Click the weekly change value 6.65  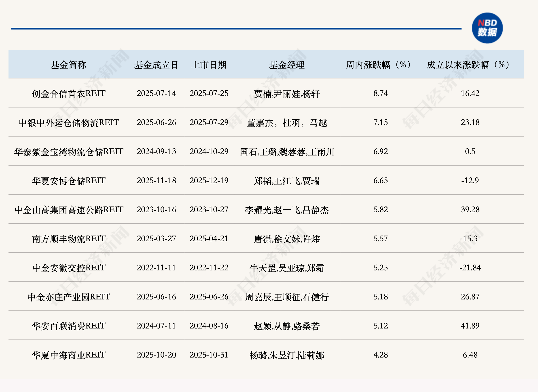point(381,181)
